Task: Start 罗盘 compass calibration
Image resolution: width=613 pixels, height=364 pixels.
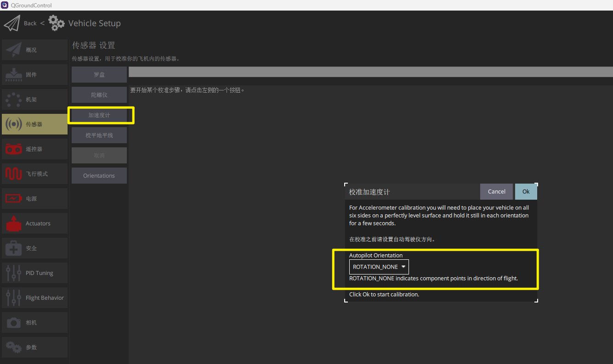Action: [99, 75]
